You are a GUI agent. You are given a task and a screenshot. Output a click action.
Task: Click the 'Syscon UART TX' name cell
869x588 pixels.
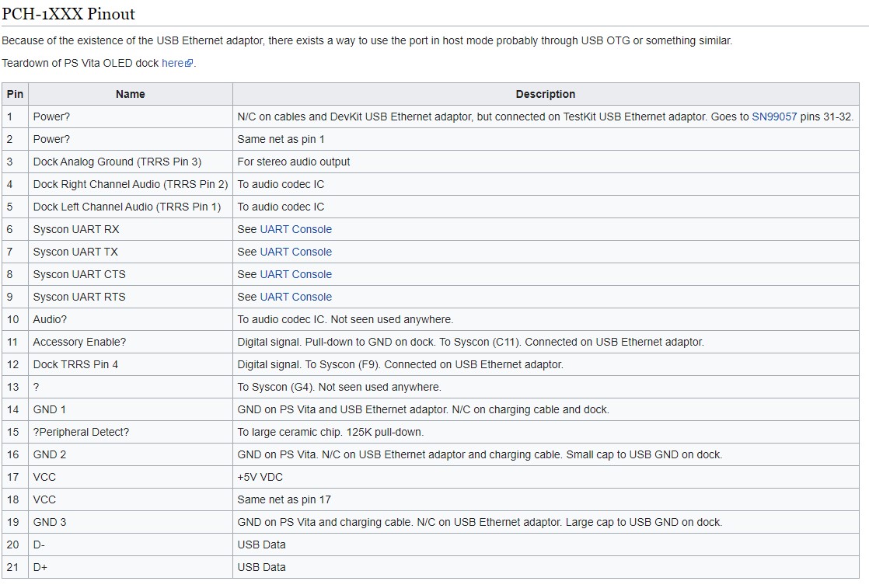tap(131, 252)
